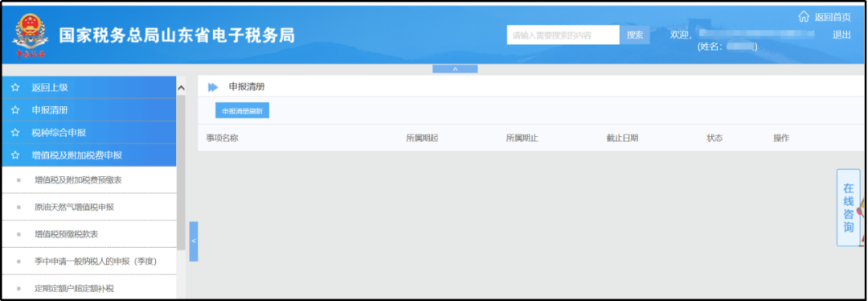The width and height of the screenshot is (868, 301).
Task: Click the star icon next to 增值税及附加税费申报
Action: 15,156
